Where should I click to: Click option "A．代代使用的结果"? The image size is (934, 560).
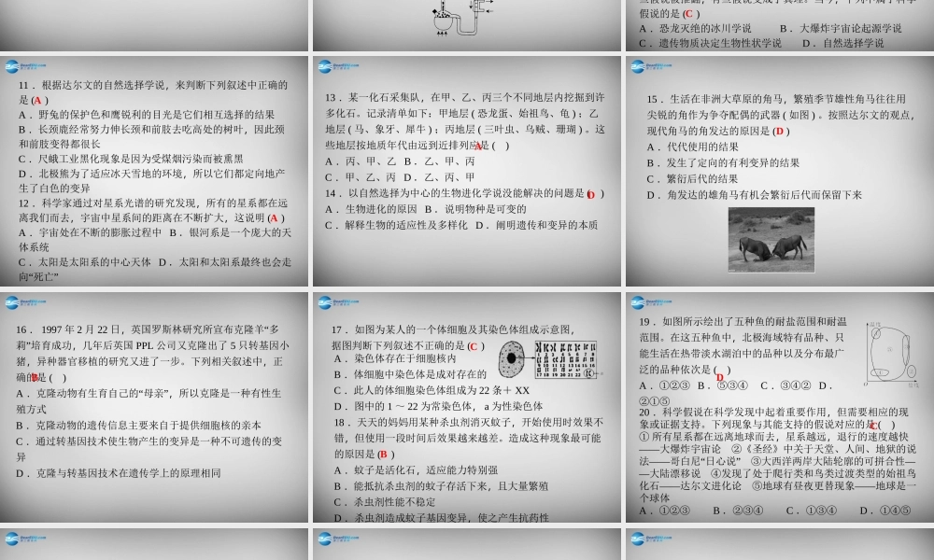pos(693,147)
